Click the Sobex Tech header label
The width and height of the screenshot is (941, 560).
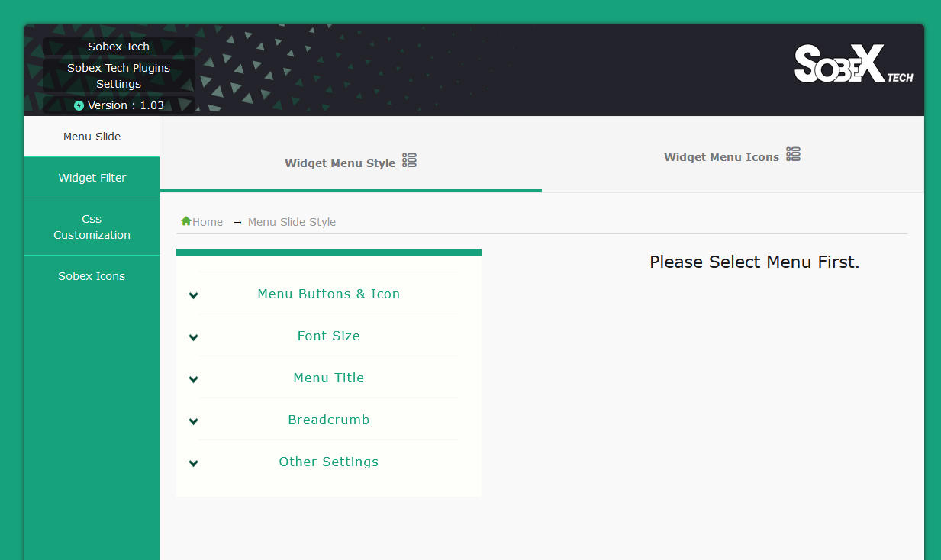(119, 47)
